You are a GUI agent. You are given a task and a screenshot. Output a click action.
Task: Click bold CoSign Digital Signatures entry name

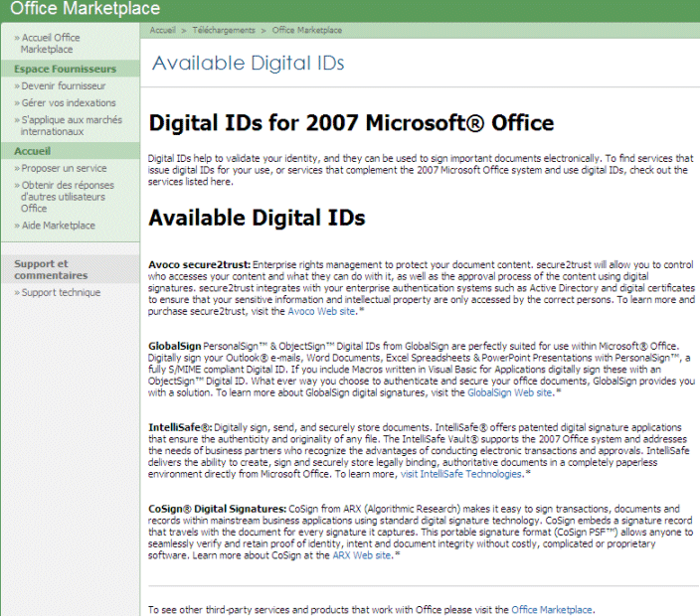pos(218,509)
